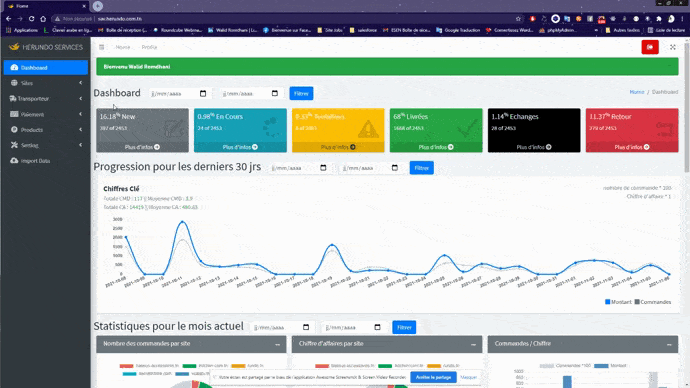Image resolution: width=690 pixels, height=388 pixels.
Task: Click the red logout button
Action: pyautogui.click(x=650, y=47)
